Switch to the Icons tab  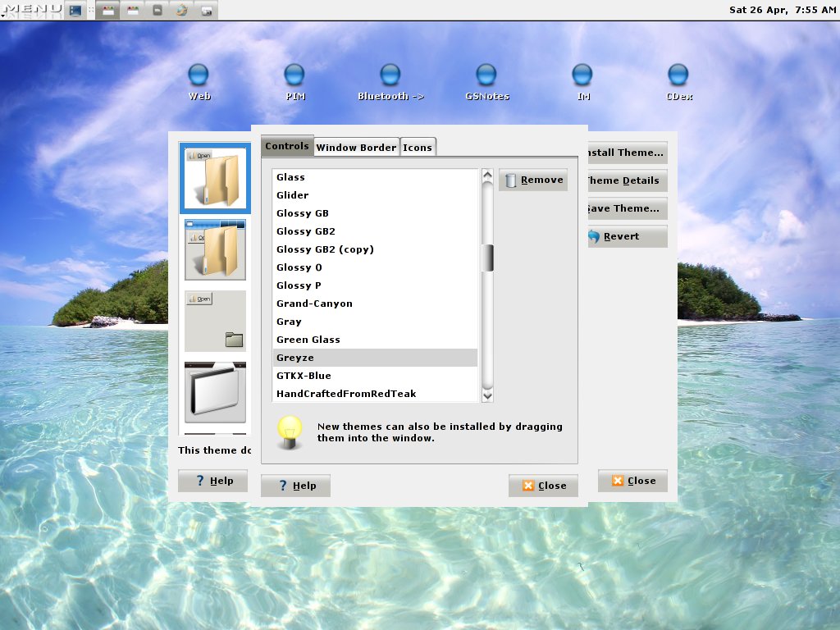[x=418, y=148]
